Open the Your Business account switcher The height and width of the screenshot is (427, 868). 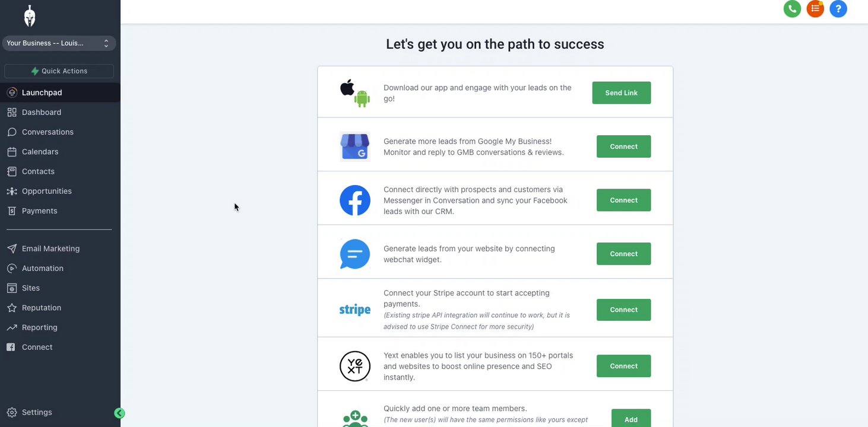(59, 43)
